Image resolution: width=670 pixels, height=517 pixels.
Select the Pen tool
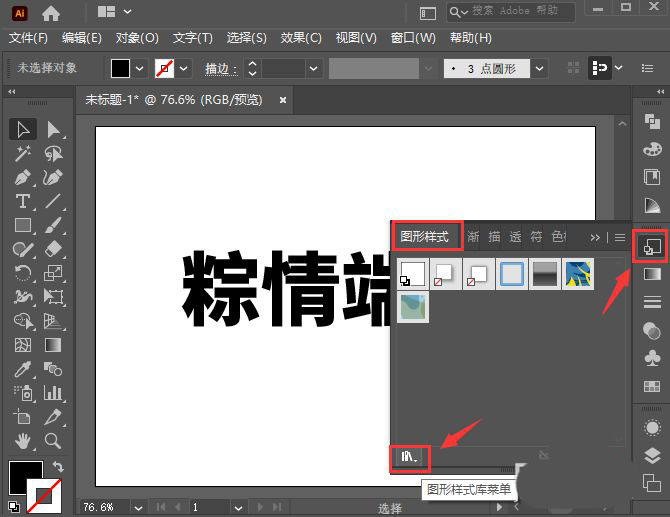[23, 177]
